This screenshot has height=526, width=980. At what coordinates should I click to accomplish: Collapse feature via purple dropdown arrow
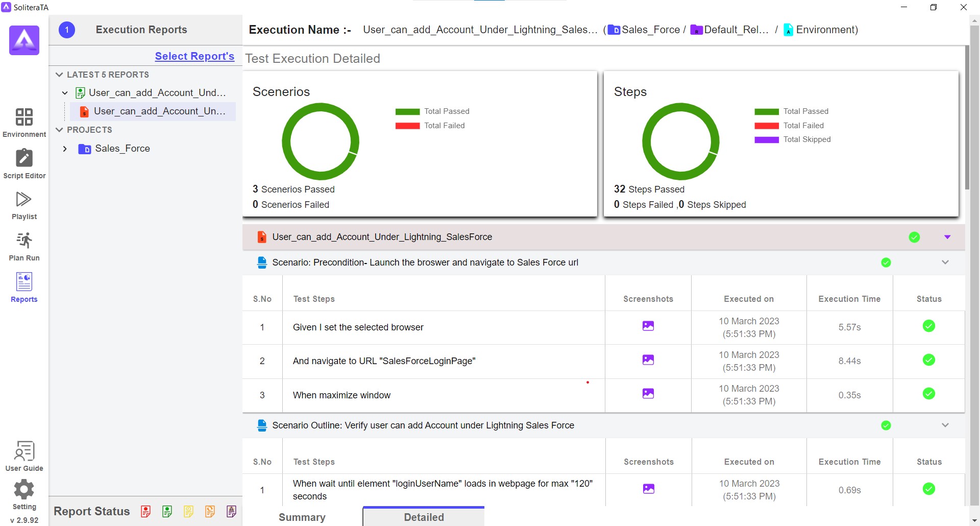[x=947, y=237]
